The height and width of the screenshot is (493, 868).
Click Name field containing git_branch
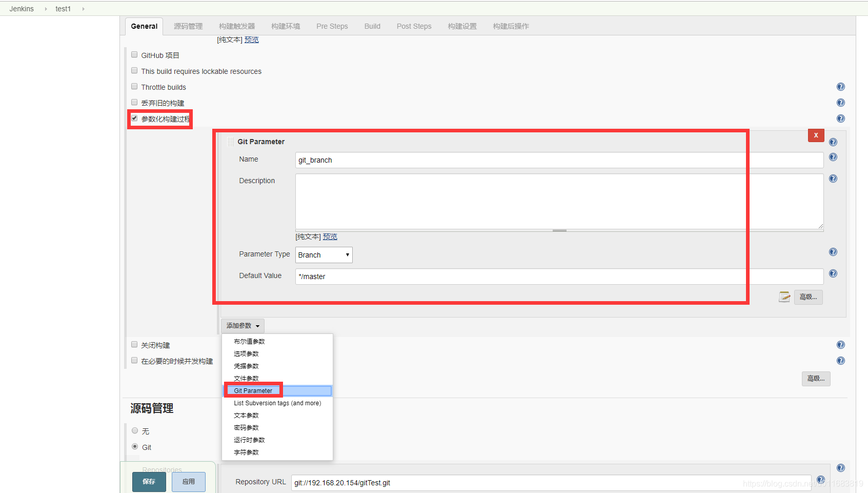[559, 160]
